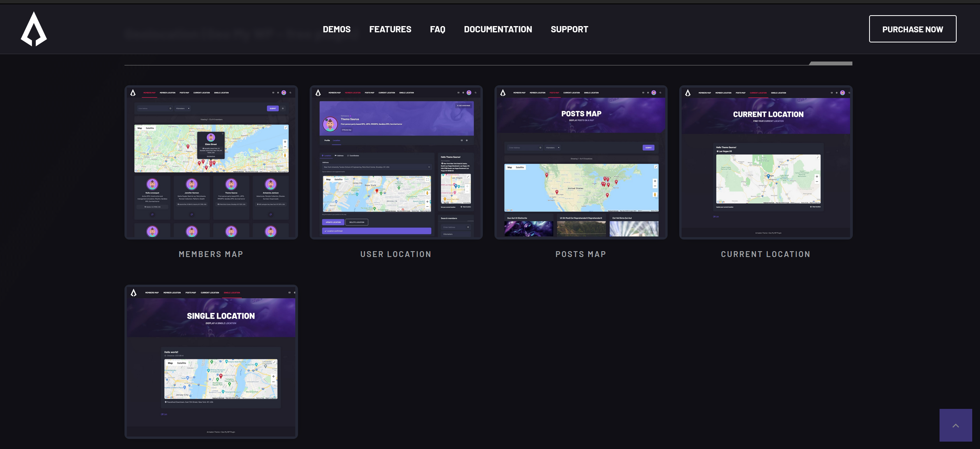Click the scroll-to-top chevron button

pos(955,425)
